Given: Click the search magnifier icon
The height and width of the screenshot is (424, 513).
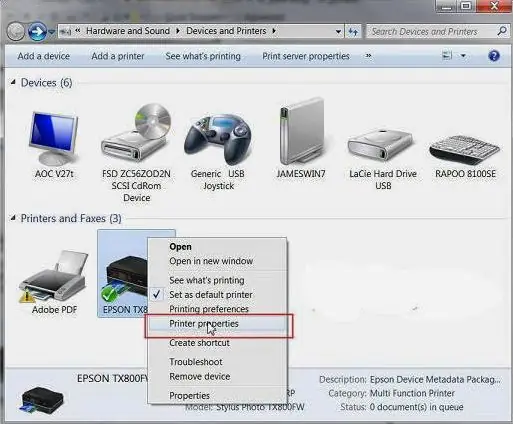Looking at the screenshot, I should [502, 31].
